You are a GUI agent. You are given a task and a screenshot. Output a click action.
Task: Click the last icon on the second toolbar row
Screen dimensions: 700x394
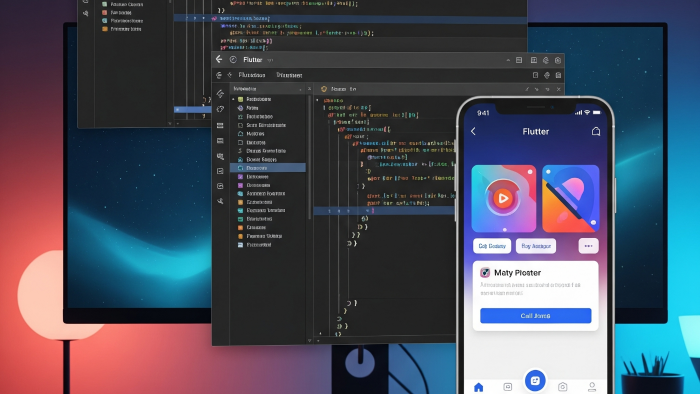[558, 75]
